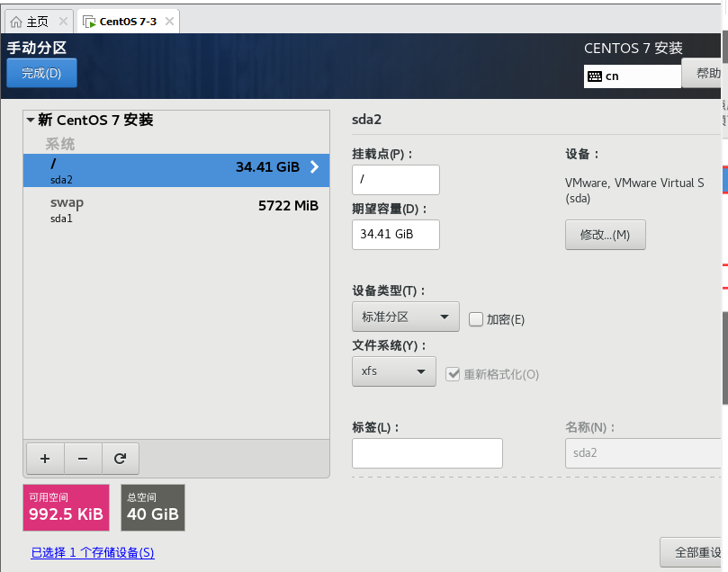Click the VMware Virtual S (sda) device text
The height and width of the screenshot is (572, 728).
click(x=634, y=190)
